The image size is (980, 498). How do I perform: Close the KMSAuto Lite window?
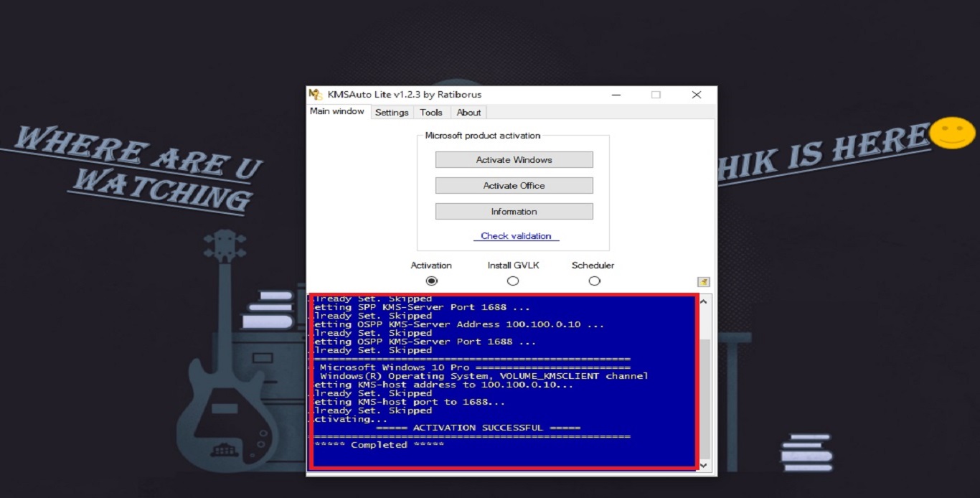697,95
